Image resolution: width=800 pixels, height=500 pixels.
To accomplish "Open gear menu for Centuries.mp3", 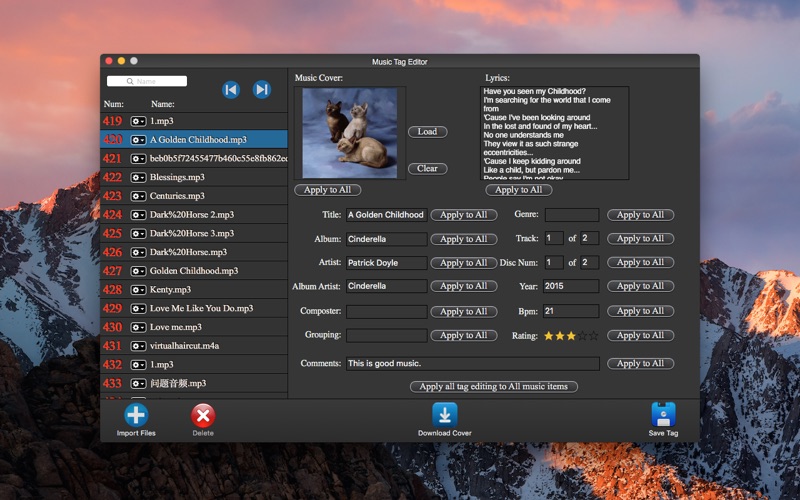I will click(x=138, y=196).
